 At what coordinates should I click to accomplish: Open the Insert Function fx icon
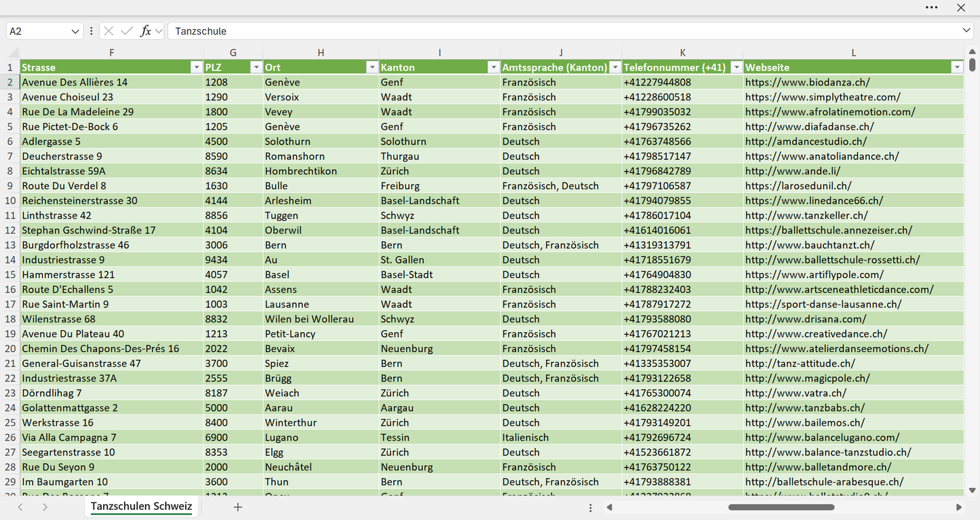click(145, 31)
